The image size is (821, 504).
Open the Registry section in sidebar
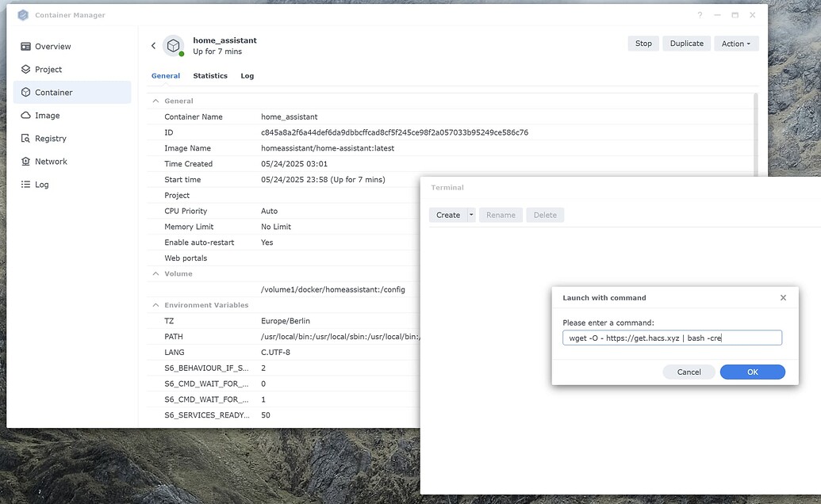click(x=44, y=139)
